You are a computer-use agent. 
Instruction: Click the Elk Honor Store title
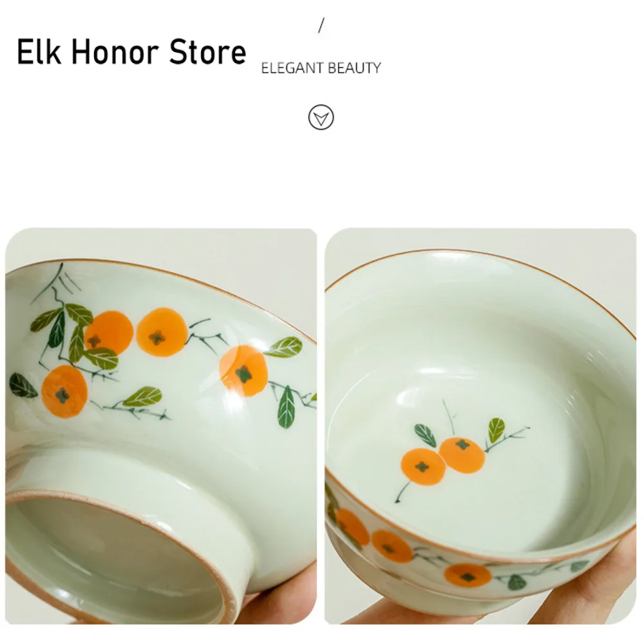[x=131, y=52]
